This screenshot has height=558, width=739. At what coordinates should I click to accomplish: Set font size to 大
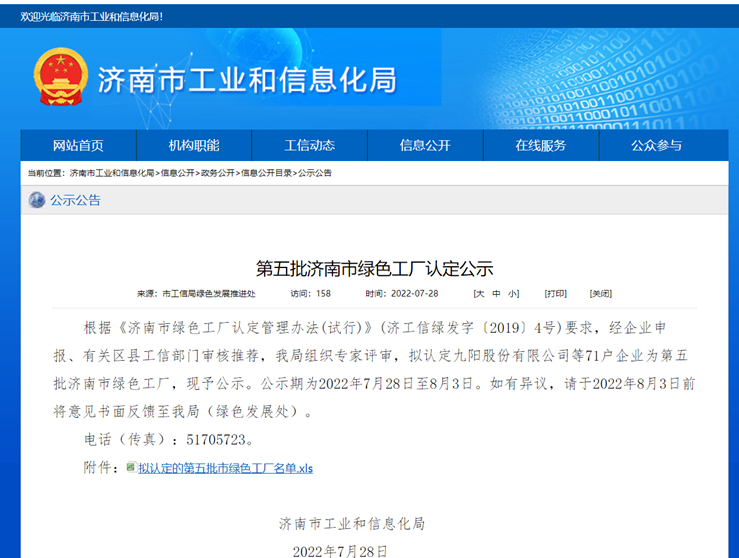480,294
